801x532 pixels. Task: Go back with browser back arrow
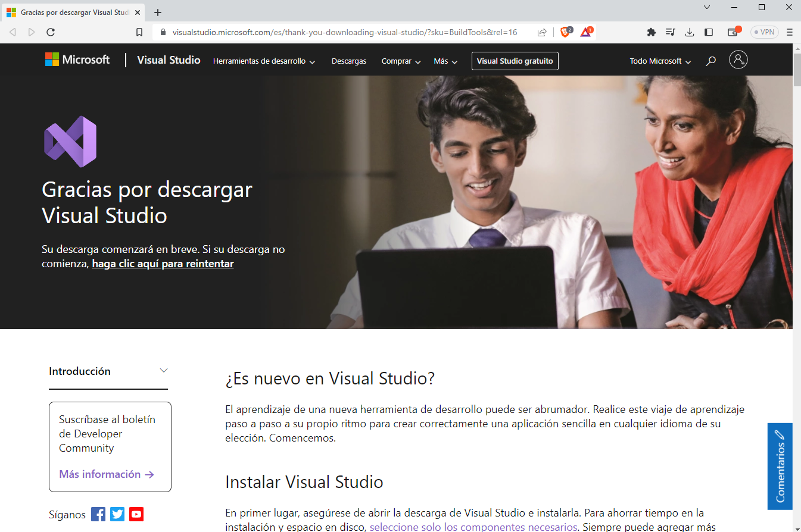13,32
